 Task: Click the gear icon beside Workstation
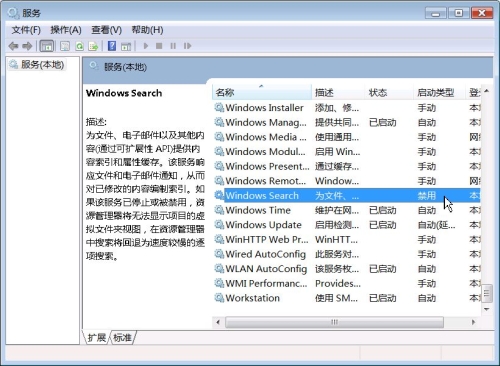(x=219, y=298)
